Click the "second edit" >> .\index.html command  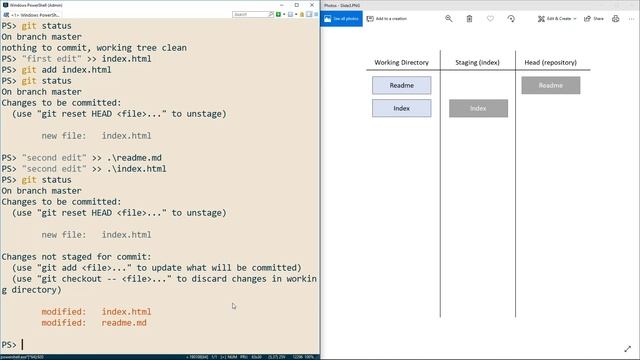[84, 169]
